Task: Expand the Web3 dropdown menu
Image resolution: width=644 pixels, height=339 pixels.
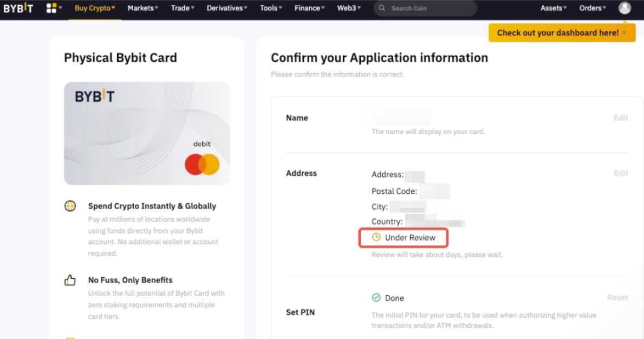Action: (349, 8)
